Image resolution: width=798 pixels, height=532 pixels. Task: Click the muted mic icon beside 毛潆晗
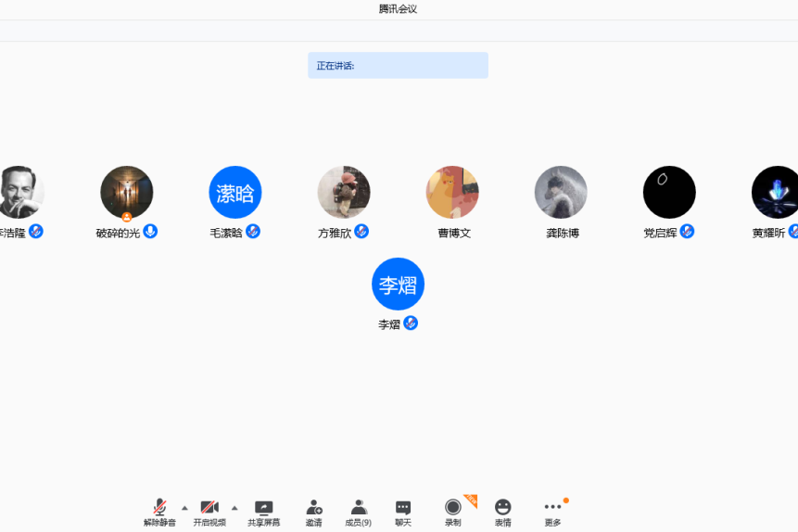(x=253, y=232)
